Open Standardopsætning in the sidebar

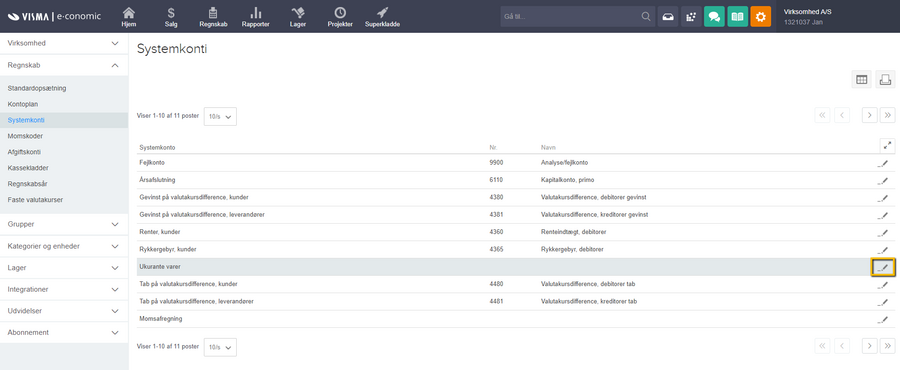(x=37, y=88)
